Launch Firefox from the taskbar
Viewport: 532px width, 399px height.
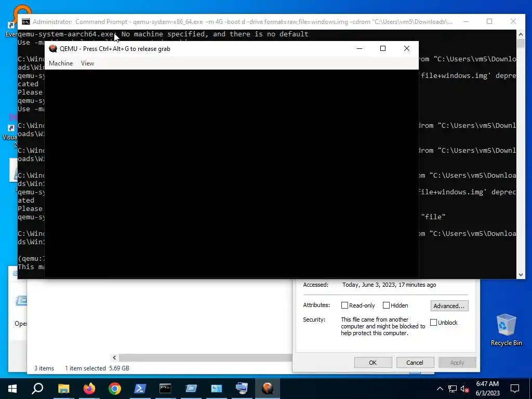pos(89,389)
